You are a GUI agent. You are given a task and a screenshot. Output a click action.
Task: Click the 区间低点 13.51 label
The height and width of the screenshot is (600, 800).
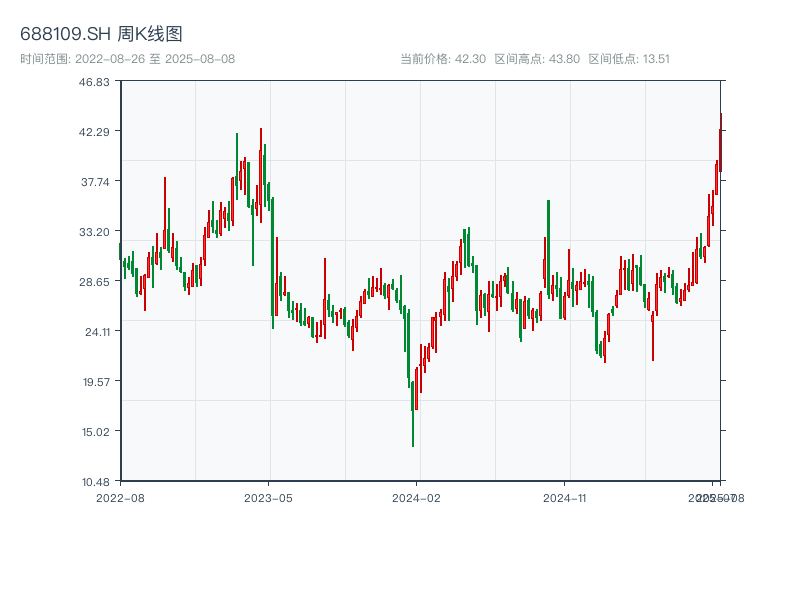pos(629,59)
